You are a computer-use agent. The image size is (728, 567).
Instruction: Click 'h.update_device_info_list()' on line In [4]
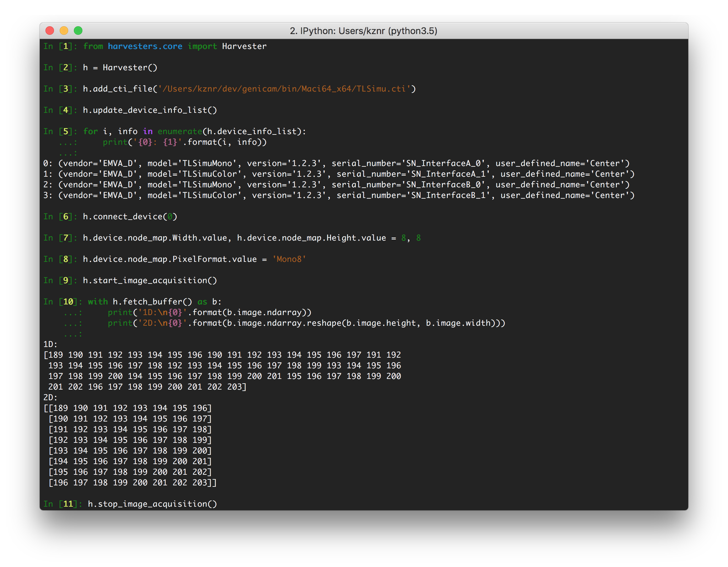tap(150, 110)
